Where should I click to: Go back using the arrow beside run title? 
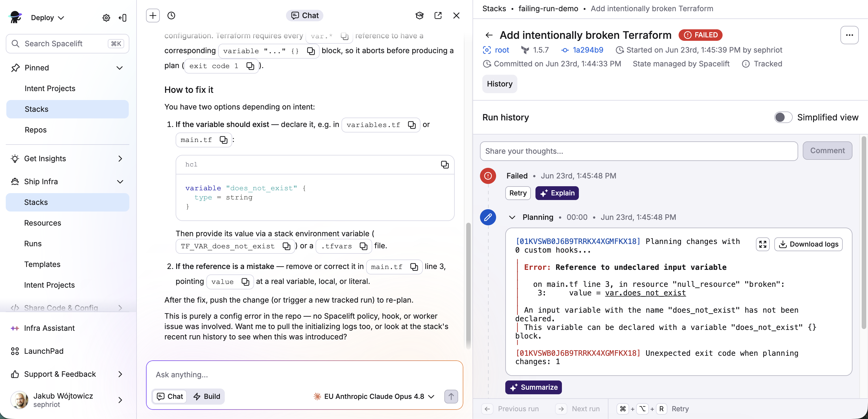[489, 35]
